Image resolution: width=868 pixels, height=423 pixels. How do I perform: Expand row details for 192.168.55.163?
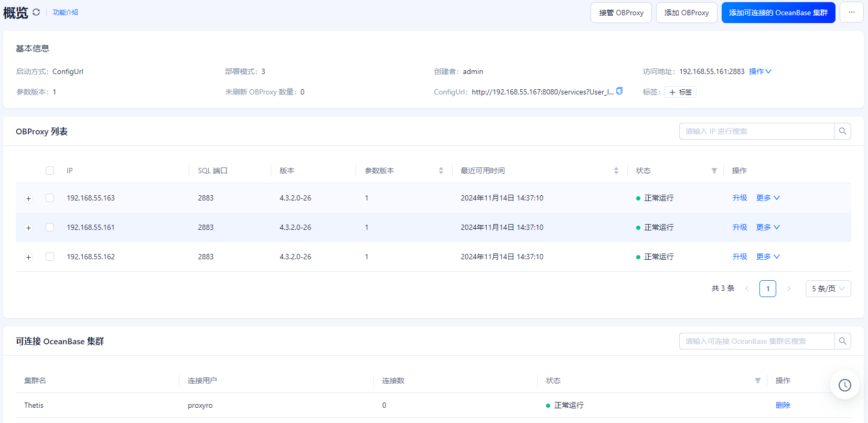click(x=29, y=198)
